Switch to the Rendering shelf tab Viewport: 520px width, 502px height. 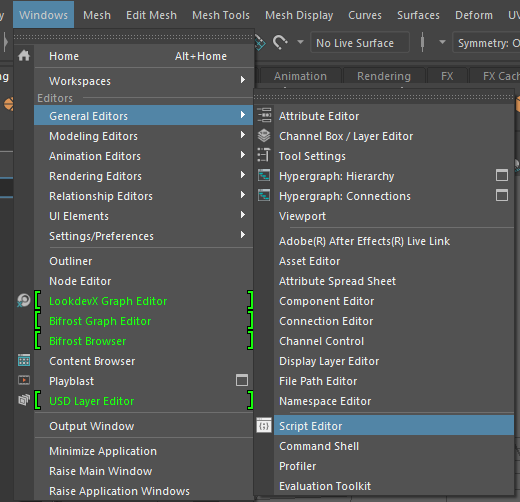[x=384, y=76]
